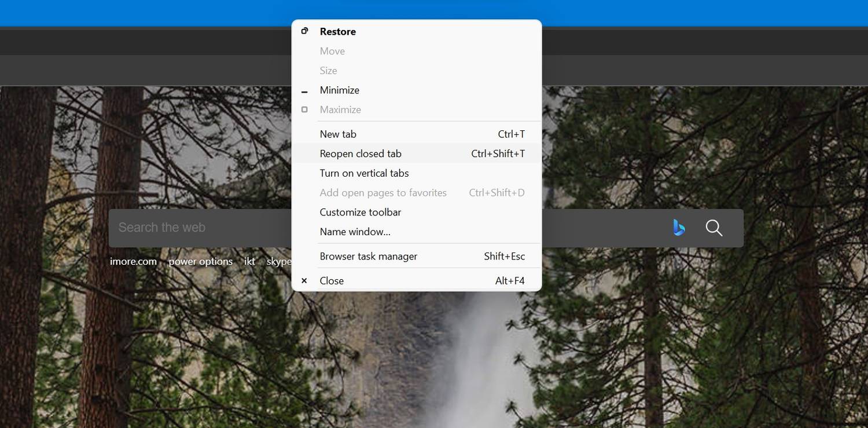This screenshot has height=428, width=868.
Task: Click the maximize square icon in the menu
Action: click(304, 109)
